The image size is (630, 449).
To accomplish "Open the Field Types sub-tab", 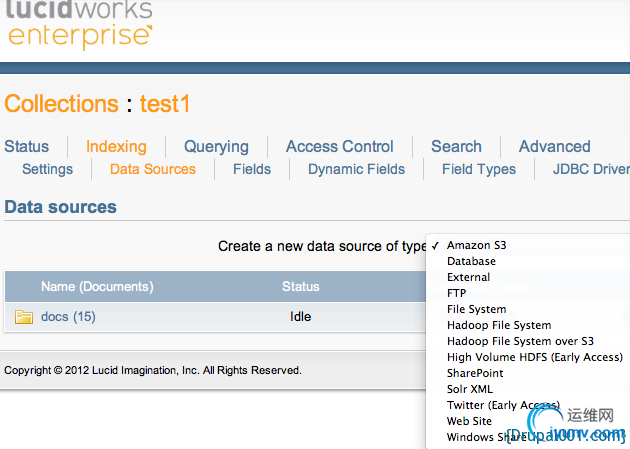I will 479,169.
